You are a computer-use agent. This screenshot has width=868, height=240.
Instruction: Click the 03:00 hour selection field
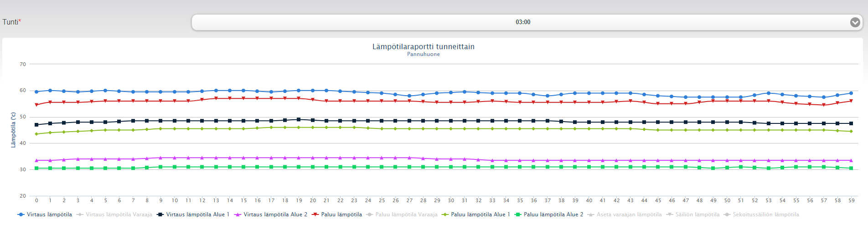click(522, 22)
